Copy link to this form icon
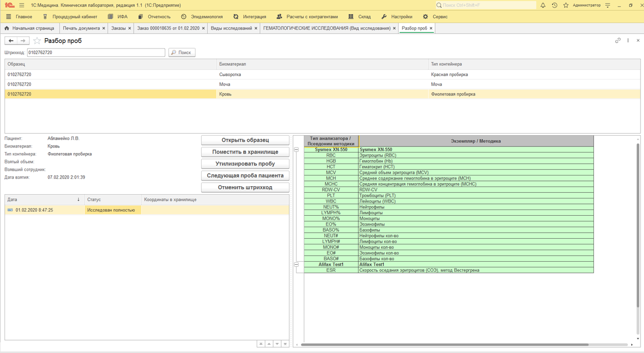The width and height of the screenshot is (644, 353). click(x=618, y=40)
